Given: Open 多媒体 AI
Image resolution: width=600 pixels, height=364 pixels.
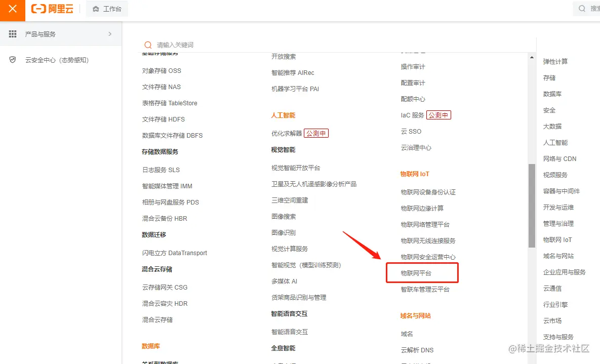Looking at the screenshot, I should [x=285, y=281].
